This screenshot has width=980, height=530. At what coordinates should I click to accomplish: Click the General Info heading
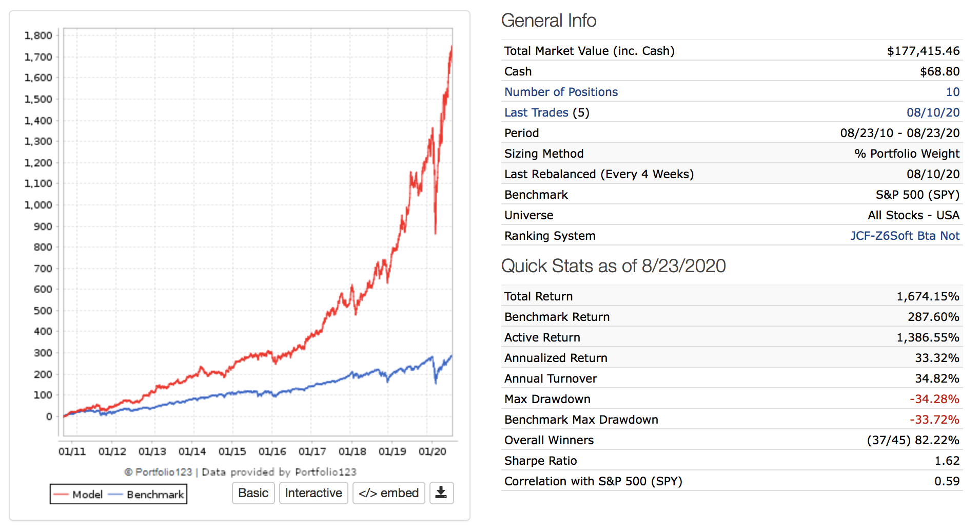tap(548, 21)
